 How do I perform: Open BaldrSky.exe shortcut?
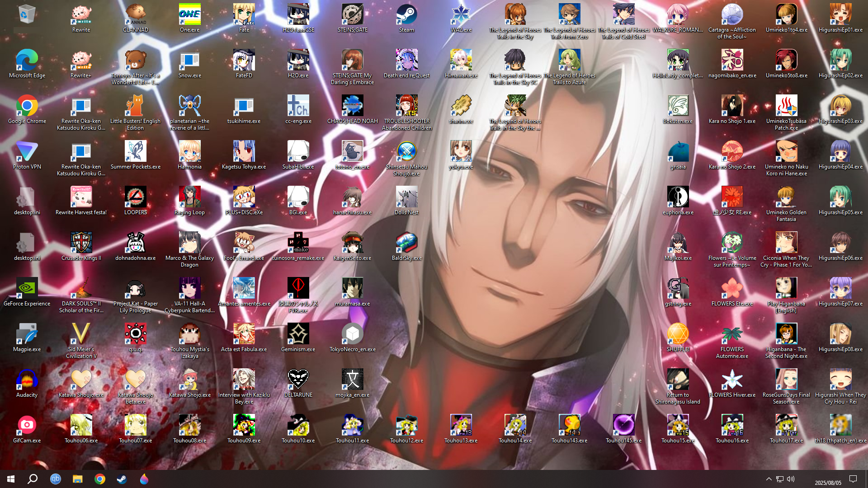coord(407,246)
